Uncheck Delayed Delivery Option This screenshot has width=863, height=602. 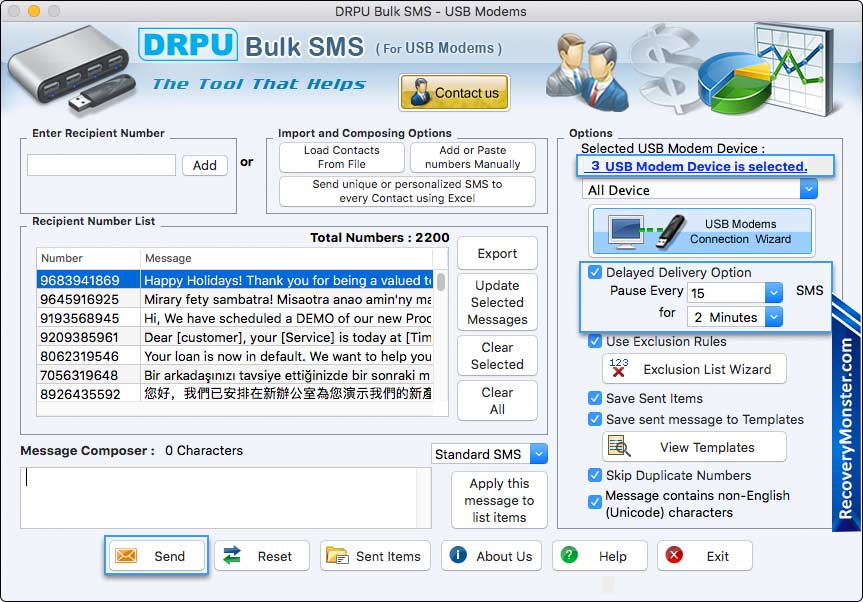(594, 272)
